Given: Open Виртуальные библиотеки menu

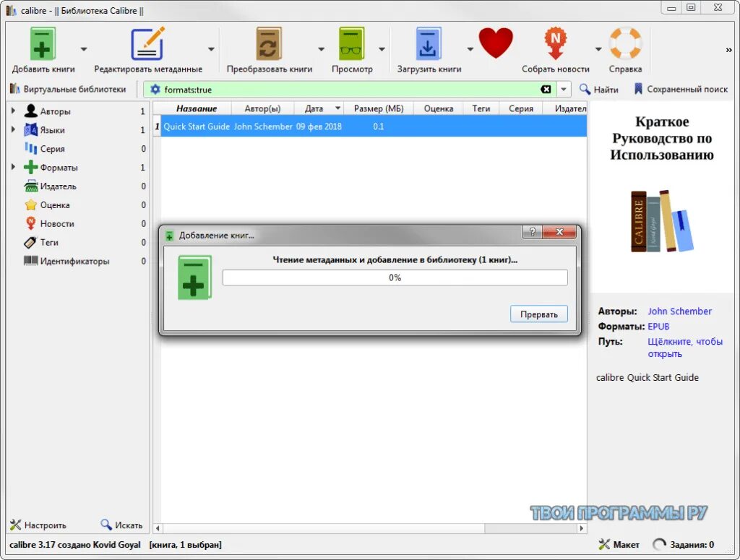Looking at the screenshot, I should (68, 89).
